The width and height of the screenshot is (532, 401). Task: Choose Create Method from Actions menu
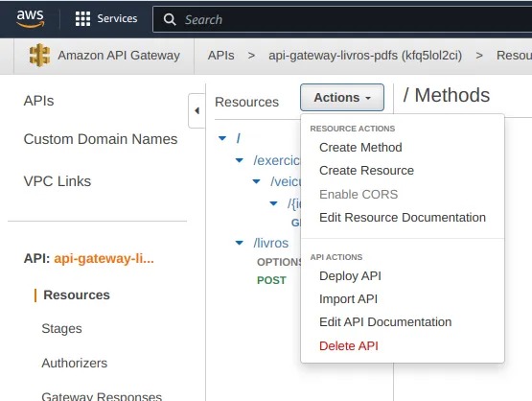tap(360, 148)
